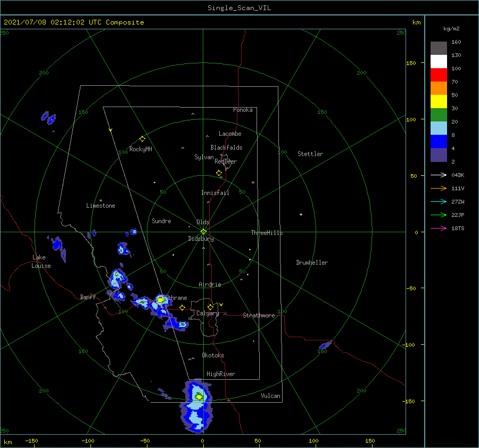This screenshot has width=479, height=448.
Task: Click the white 04DK arrow in legend
Action: (439, 175)
